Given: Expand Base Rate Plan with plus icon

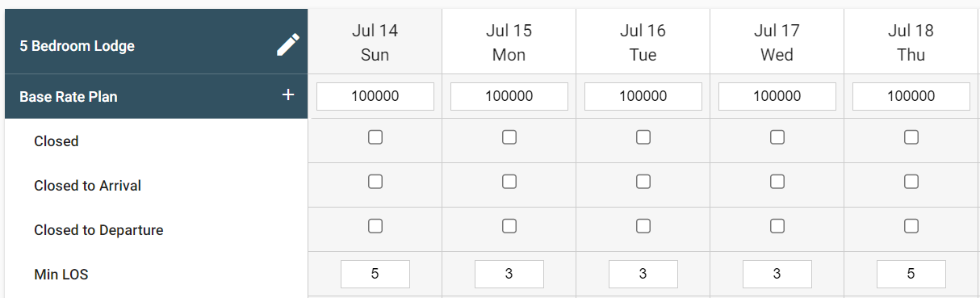Looking at the screenshot, I should click(288, 95).
